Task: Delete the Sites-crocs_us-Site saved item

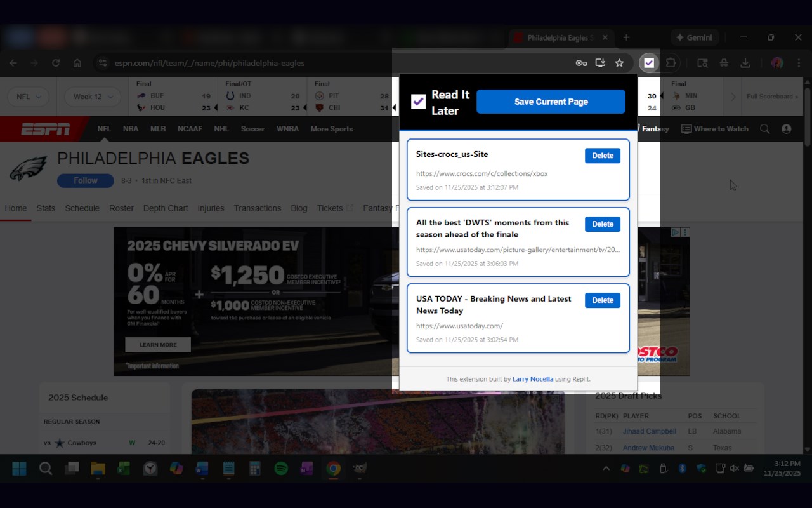Action: 603,156
